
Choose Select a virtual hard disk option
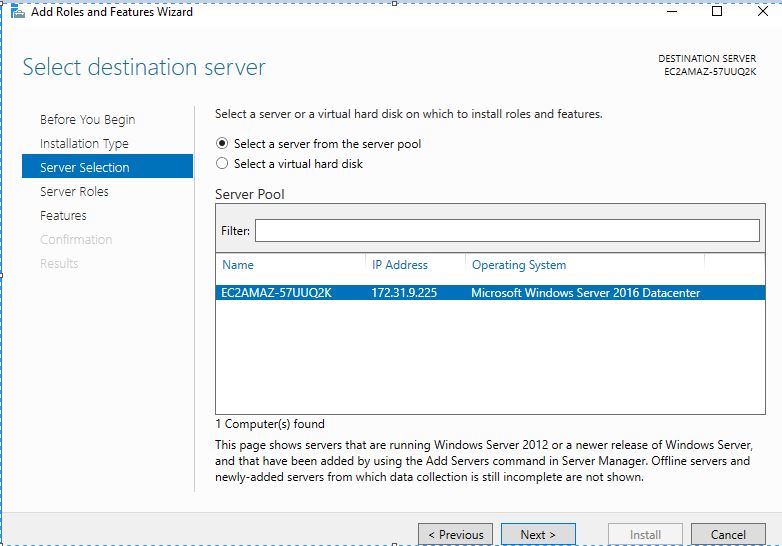pyautogui.click(x=223, y=164)
